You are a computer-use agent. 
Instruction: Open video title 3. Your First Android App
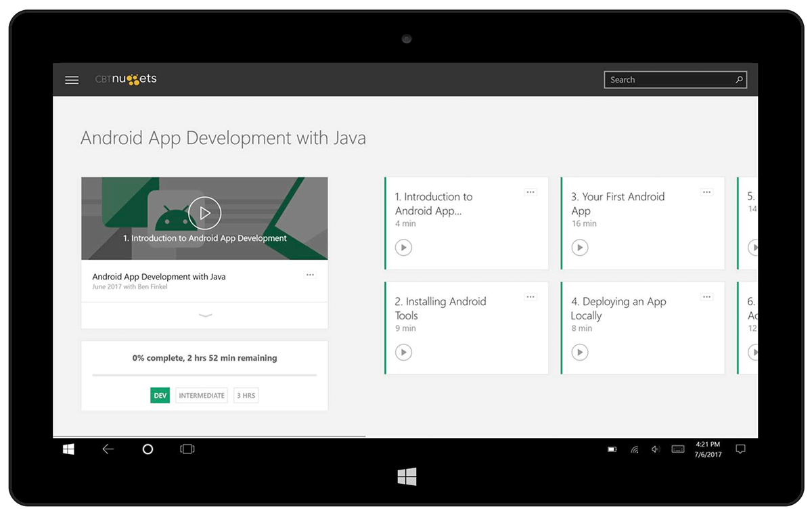618,204
